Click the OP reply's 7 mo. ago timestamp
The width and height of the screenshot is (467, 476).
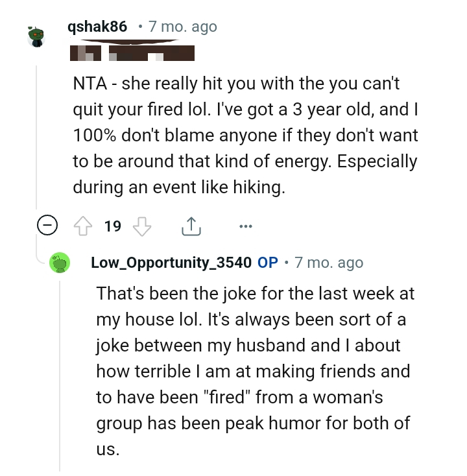329,263
